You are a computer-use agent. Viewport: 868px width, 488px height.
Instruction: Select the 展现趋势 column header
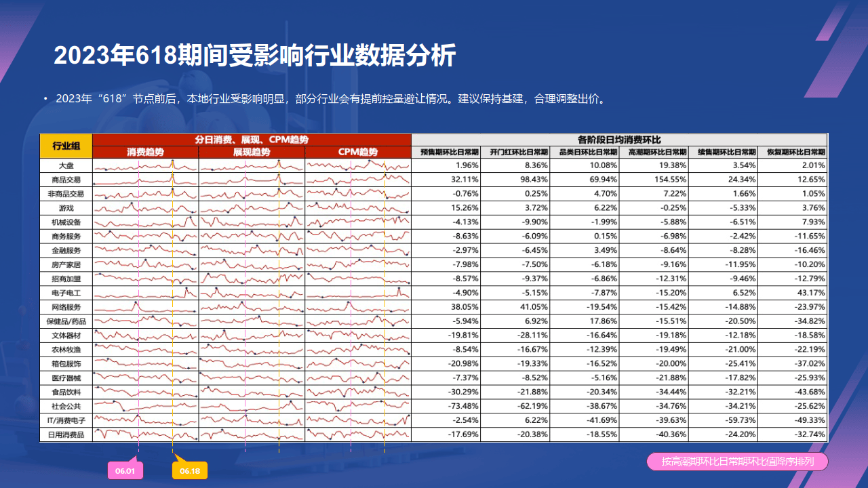(252, 152)
